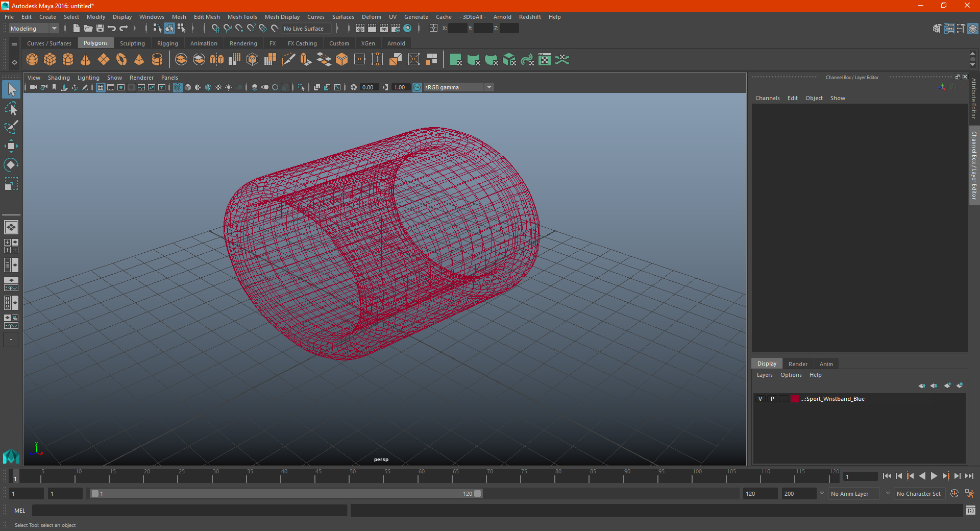
Task: Create a polygon torus from the shelf
Action: pyautogui.click(x=121, y=60)
